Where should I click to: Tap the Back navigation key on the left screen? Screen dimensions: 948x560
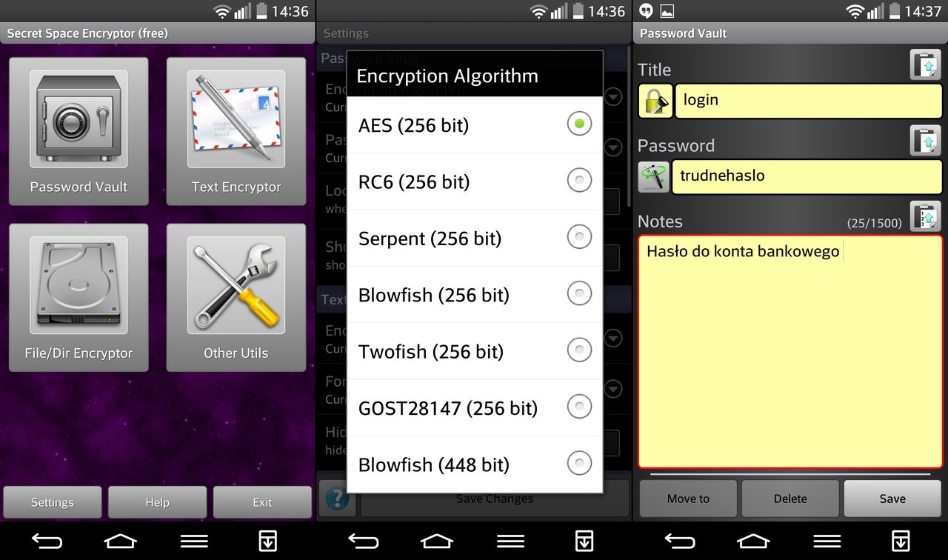pyautogui.click(x=47, y=541)
